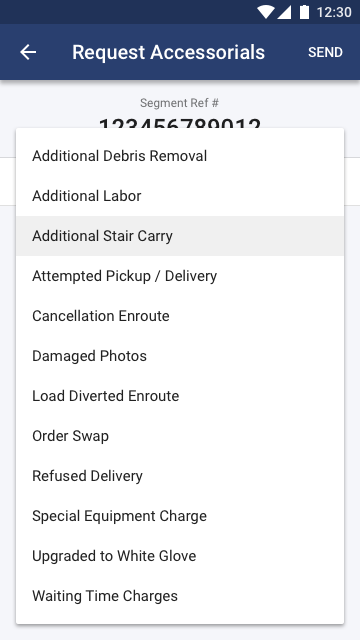Select Load Diverted Enroute
The image size is (360, 640).
tap(180, 396)
